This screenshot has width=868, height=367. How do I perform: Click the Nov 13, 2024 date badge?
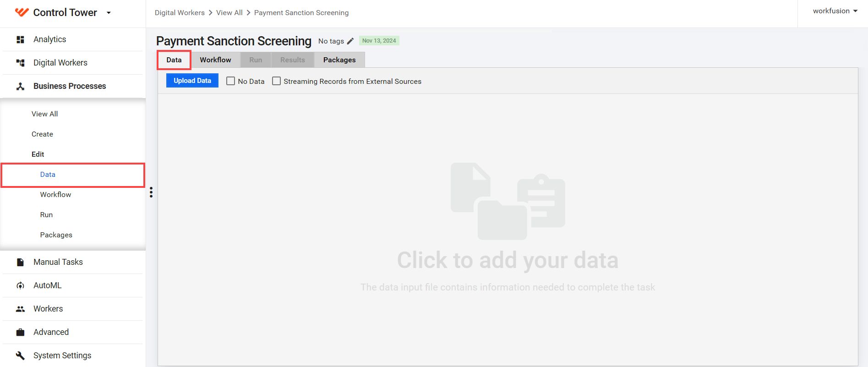click(379, 41)
